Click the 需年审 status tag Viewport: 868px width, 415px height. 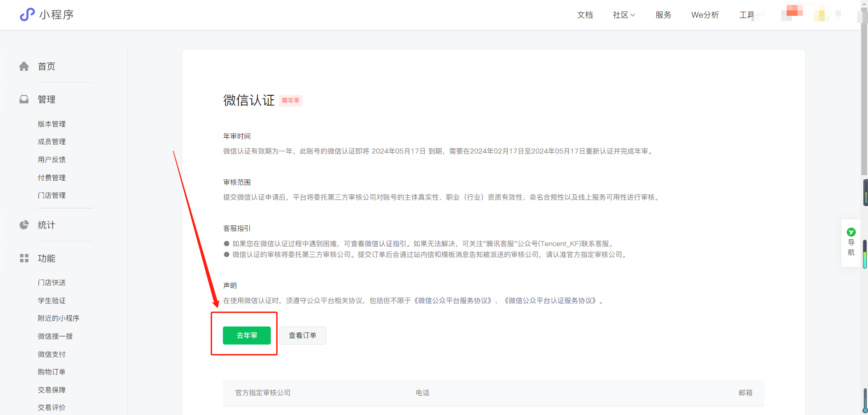pyautogui.click(x=290, y=101)
